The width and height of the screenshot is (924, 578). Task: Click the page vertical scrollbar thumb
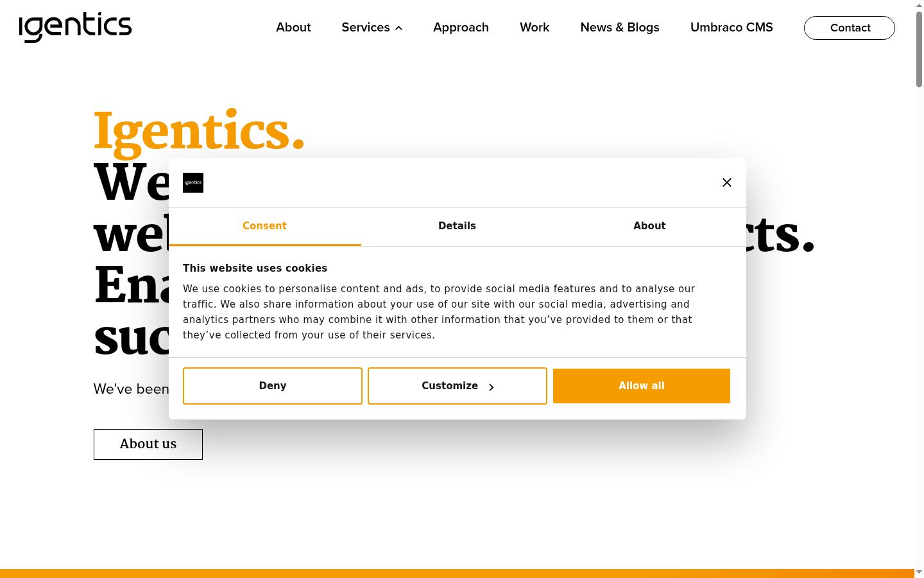tap(919, 48)
